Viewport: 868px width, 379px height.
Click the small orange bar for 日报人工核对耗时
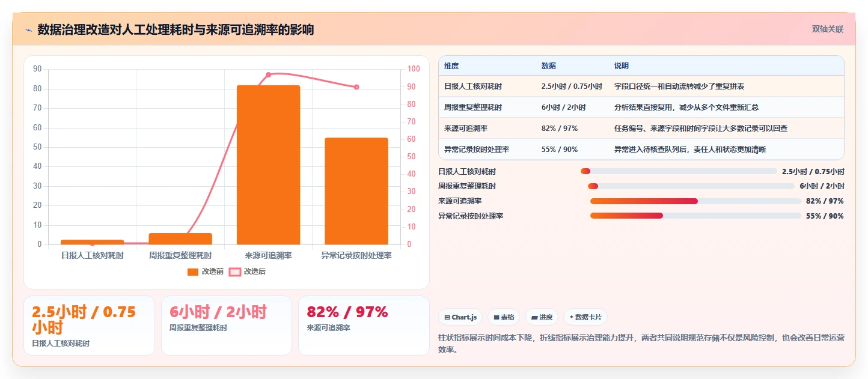point(92,242)
